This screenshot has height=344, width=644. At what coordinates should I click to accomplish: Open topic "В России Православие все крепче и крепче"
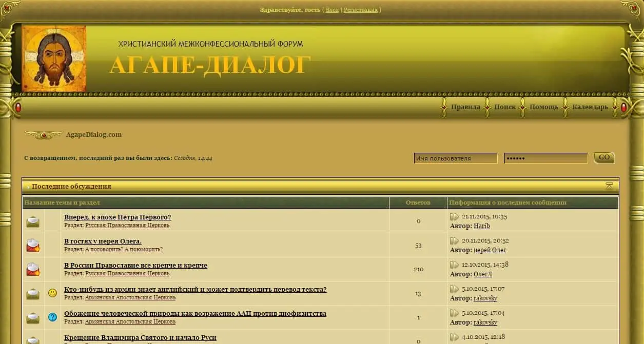click(x=135, y=266)
